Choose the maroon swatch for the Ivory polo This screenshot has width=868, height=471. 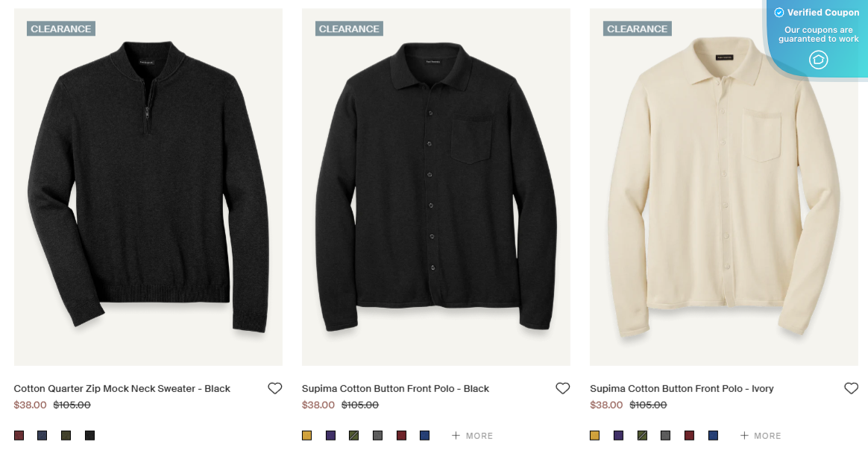click(x=689, y=435)
